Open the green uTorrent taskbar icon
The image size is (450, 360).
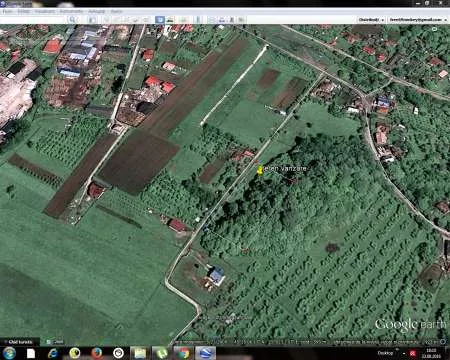click(162, 353)
